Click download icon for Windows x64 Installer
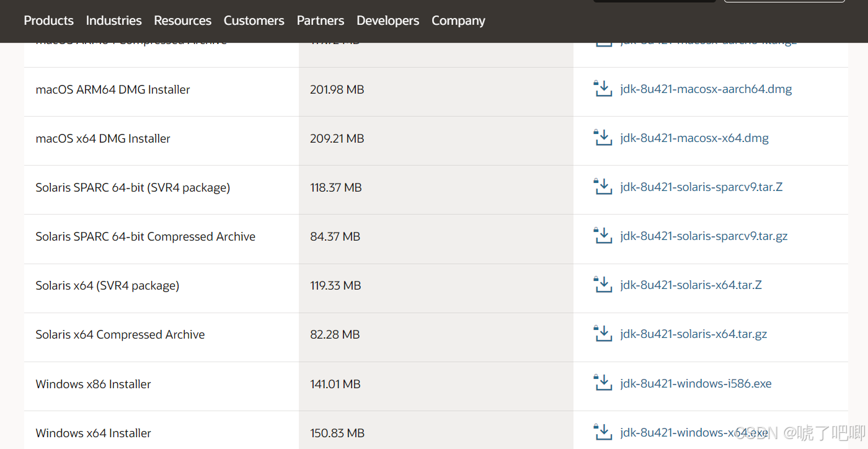 (603, 432)
